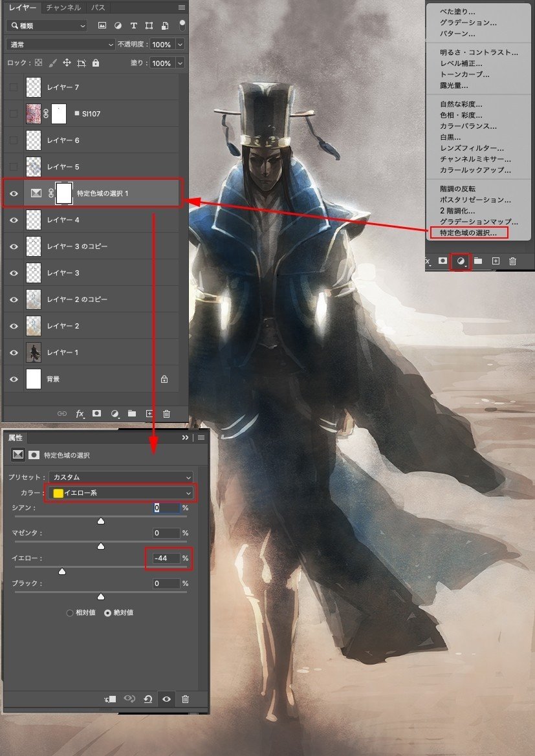The height and width of the screenshot is (756, 535).
Task: Add layer mask from Layers panel footer
Action: tap(97, 413)
